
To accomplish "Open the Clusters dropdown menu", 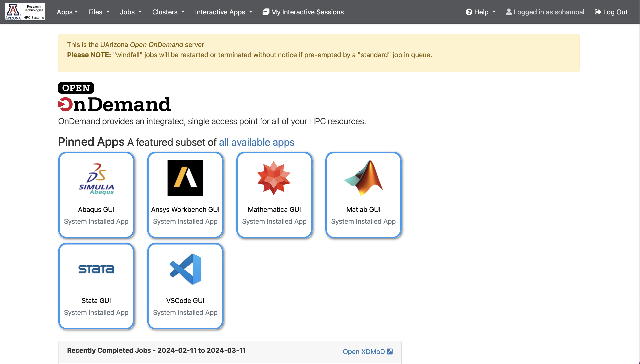I will [x=168, y=12].
